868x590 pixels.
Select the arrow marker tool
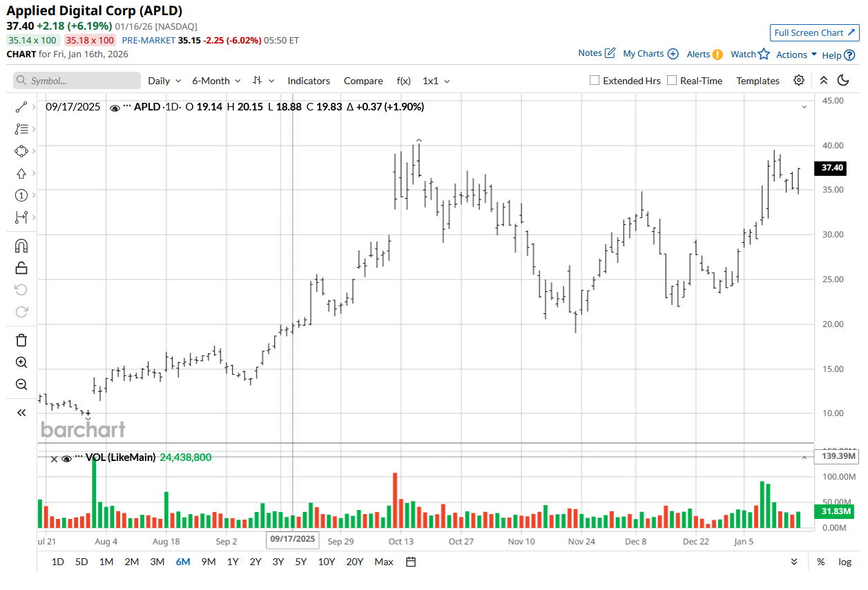pyautogui.click(x=21, y=173)
